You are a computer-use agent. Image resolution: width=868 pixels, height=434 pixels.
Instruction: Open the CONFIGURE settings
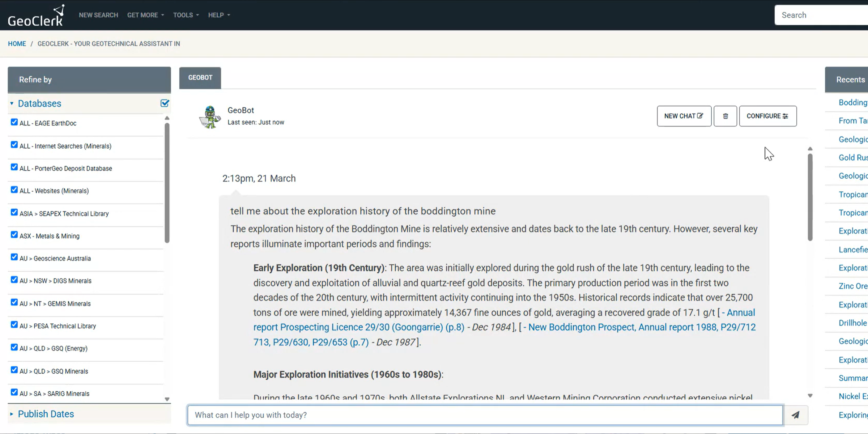coord(768,116)
